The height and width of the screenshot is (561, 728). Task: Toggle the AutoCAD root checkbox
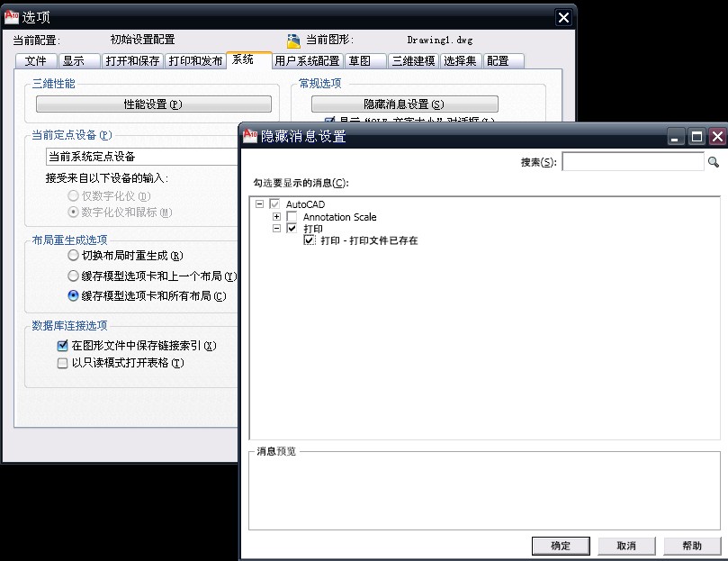[x=274, y=204]
